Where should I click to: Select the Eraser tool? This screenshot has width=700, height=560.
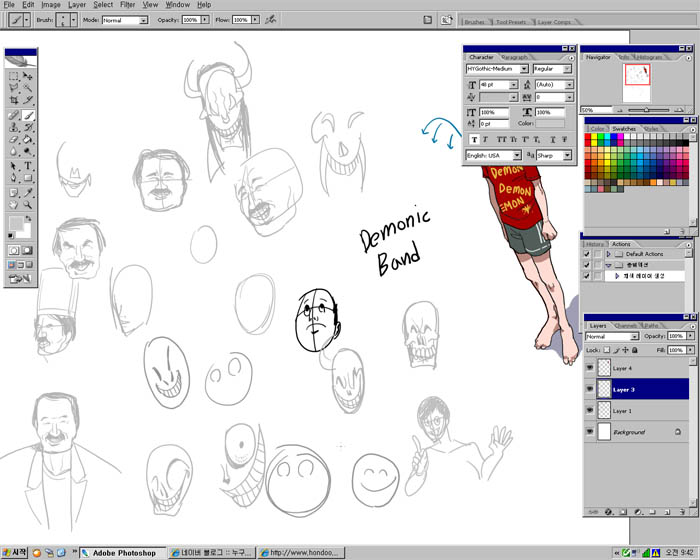pyautogui.click(x=14, y=139)
